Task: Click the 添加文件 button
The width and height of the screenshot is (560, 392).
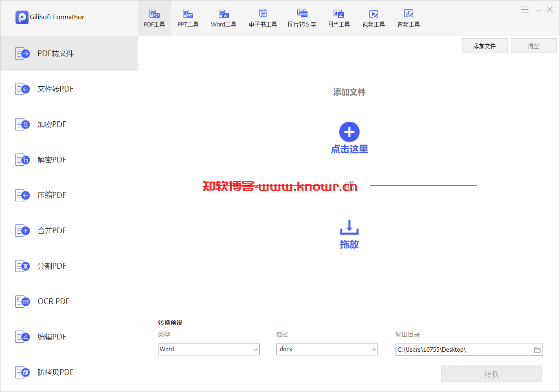Action: (x=485, y=46)
